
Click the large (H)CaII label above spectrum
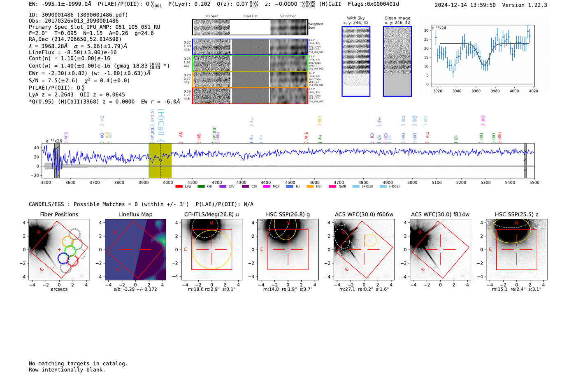tap(161, 126)
